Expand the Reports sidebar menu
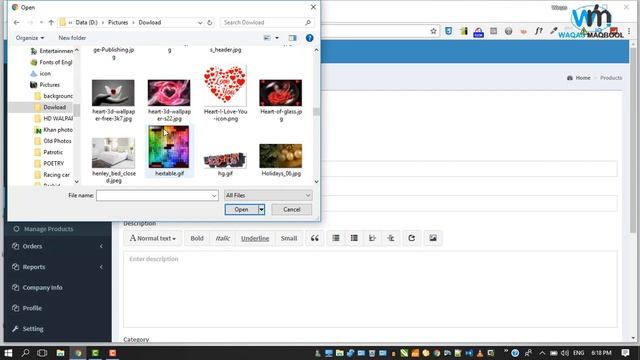 [x=58, y=267]
